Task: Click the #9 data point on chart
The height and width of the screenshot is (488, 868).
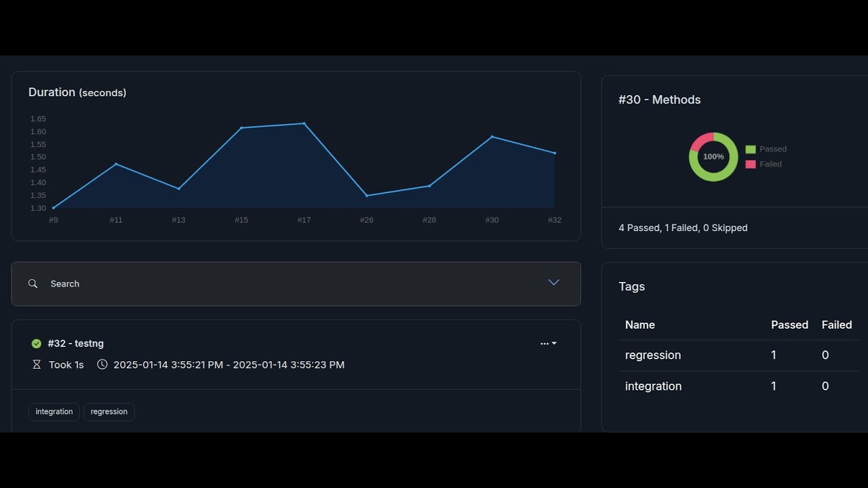Action: (54, 207)
